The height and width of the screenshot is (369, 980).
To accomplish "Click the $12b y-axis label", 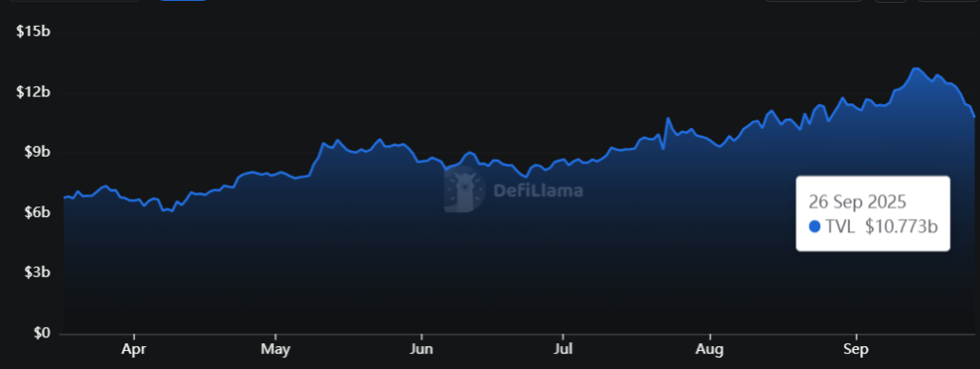I will click(x=33, y=92).
